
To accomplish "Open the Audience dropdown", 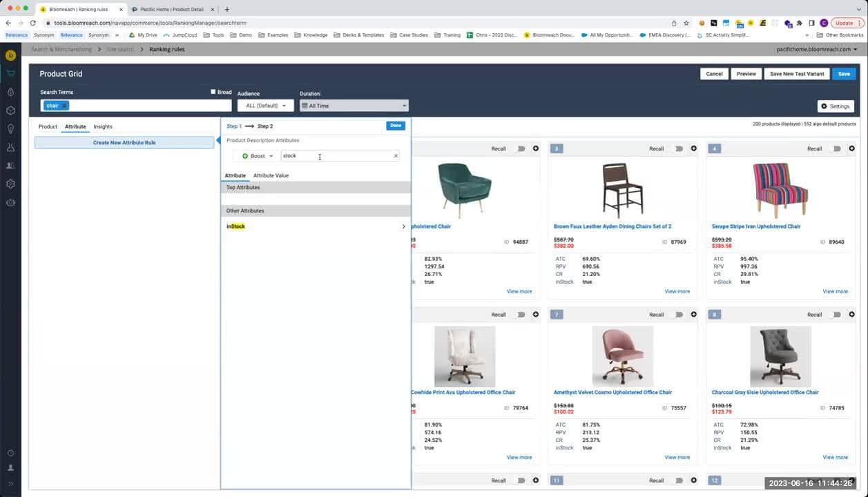I will click(266, 106).
